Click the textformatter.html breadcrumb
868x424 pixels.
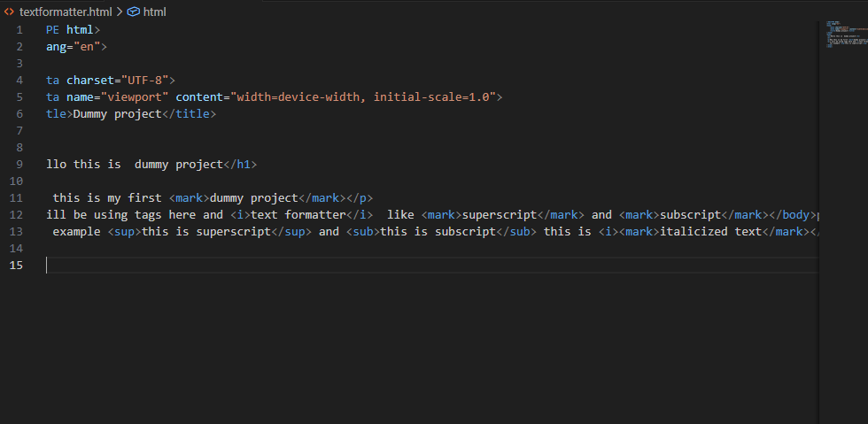[66, 12]
